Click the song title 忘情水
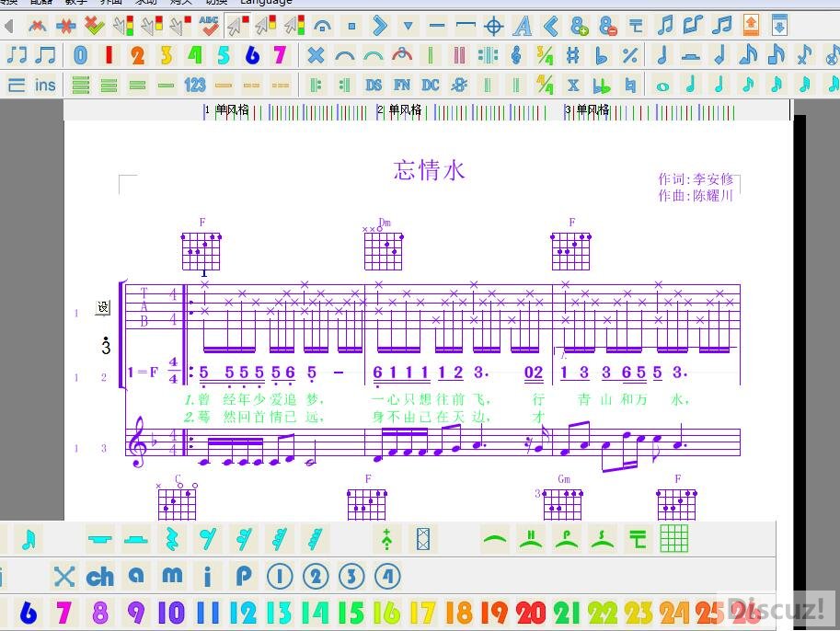 pyautogui.click(x=429, y=171)
